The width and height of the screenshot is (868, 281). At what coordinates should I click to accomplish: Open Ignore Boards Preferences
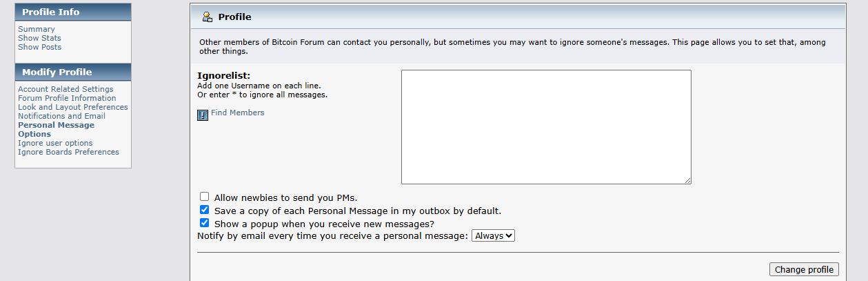(68, 152)
